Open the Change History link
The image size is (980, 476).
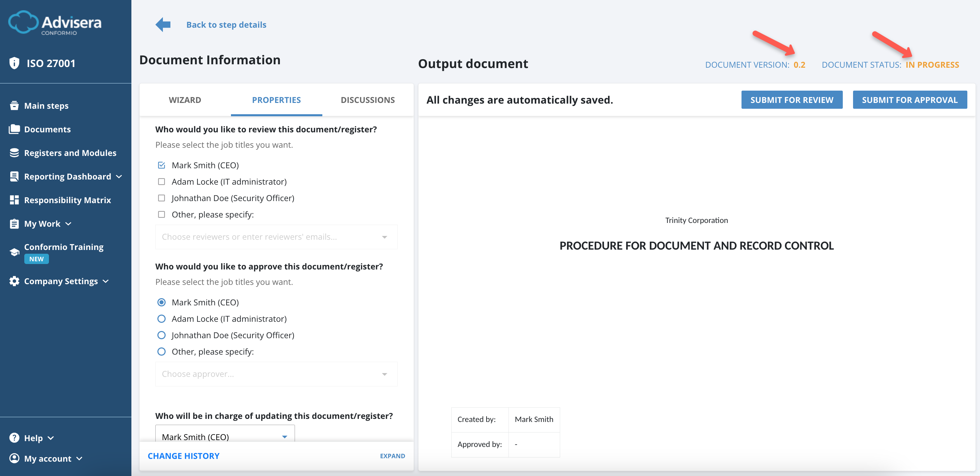(184, 455)
